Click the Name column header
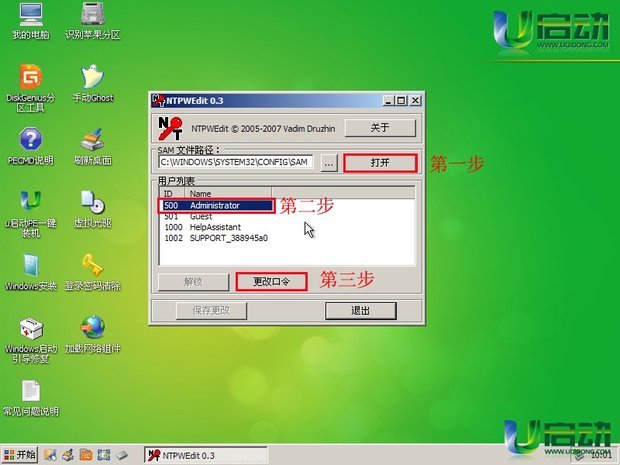This screenshot has width=620, height=465. pyautogui.click(x=228, y=193)
